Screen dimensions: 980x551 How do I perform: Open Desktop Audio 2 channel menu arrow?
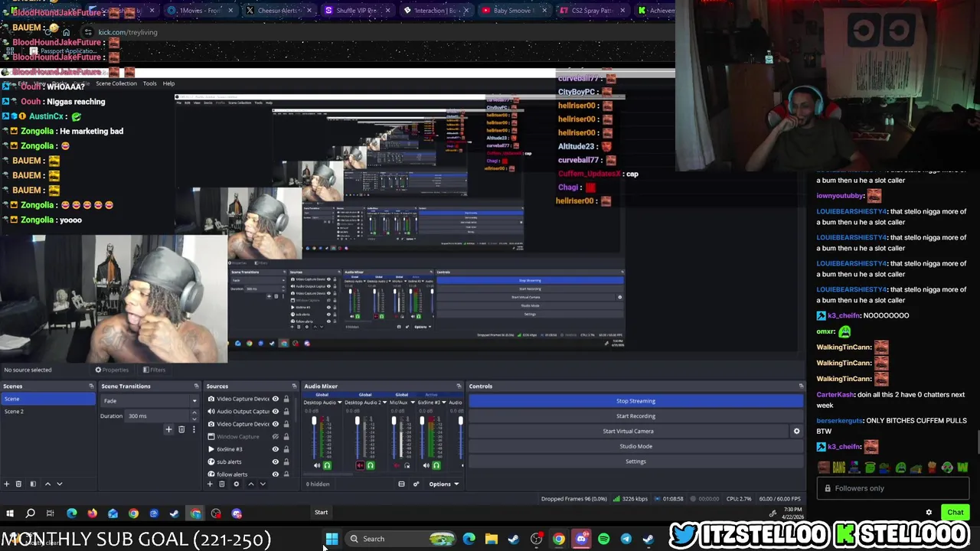[x=384, y=403]
